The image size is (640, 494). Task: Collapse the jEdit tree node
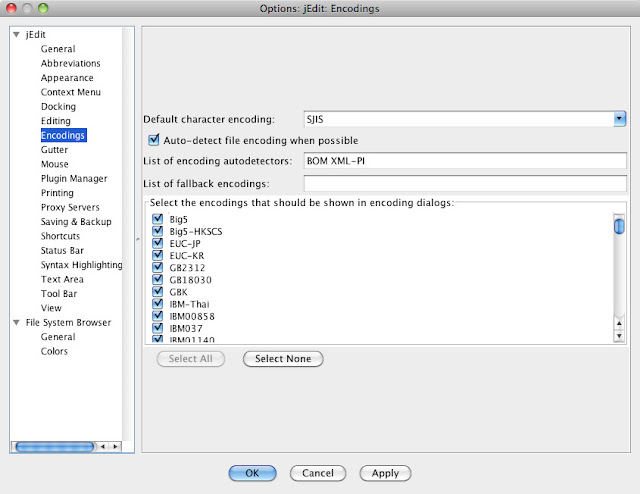16,35
